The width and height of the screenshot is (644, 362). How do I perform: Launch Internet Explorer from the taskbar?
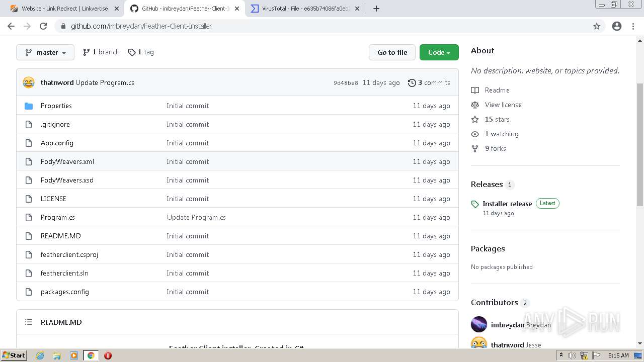(40, 355)
